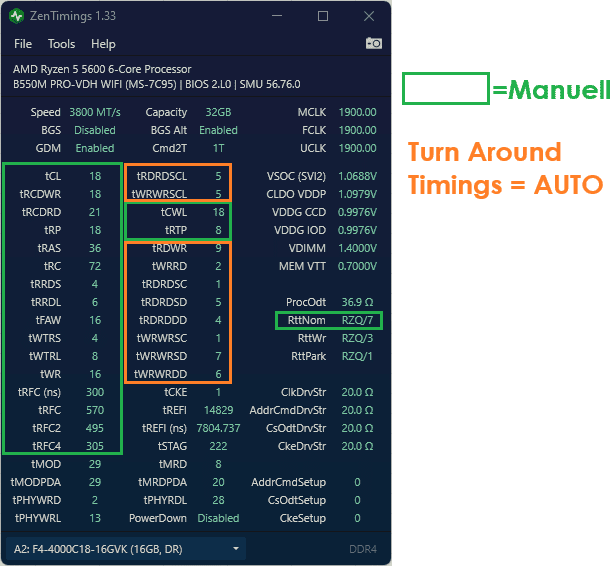Click the ZenTimings app logo icon
616x566 pixels.
(x=16, y=16)
